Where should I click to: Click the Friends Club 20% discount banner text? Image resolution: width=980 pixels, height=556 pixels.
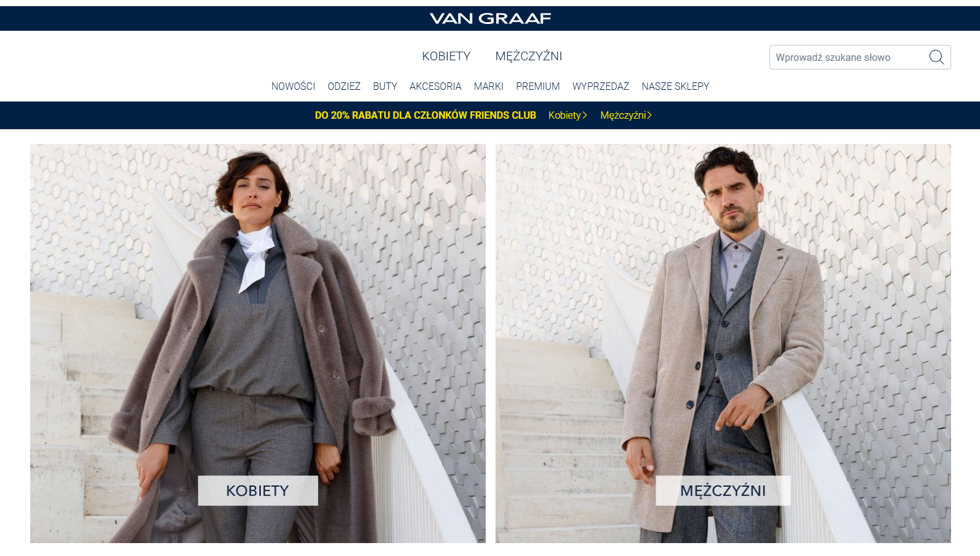tap(425, 115)
